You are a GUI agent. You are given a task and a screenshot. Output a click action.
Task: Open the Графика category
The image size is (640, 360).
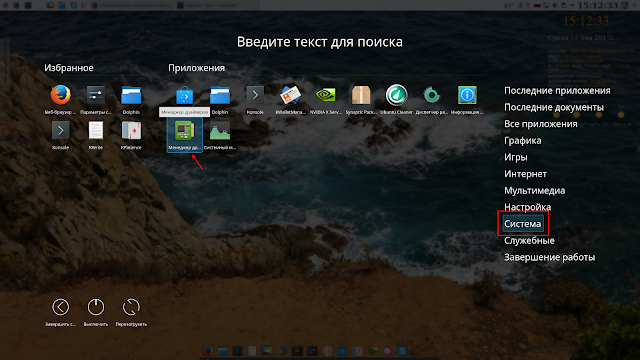[523, 141]
